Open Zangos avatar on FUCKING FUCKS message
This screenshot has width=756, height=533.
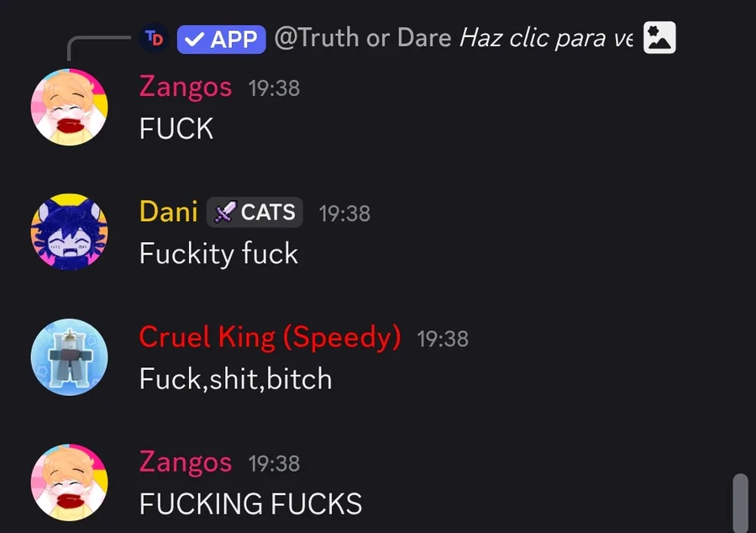pos(70,483)
